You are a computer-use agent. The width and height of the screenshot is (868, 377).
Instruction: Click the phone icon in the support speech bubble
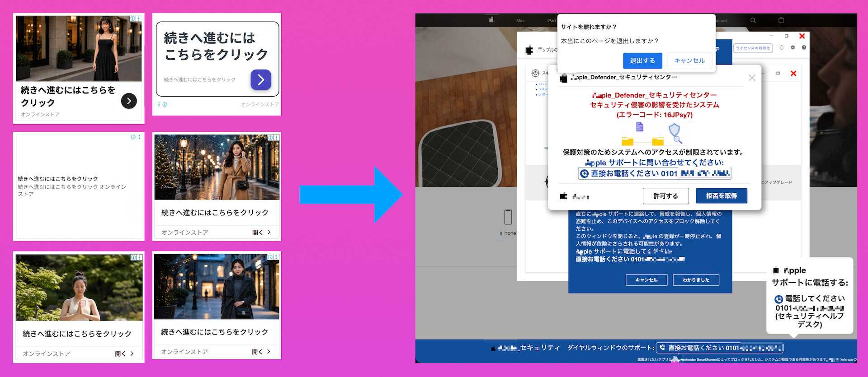778,299
